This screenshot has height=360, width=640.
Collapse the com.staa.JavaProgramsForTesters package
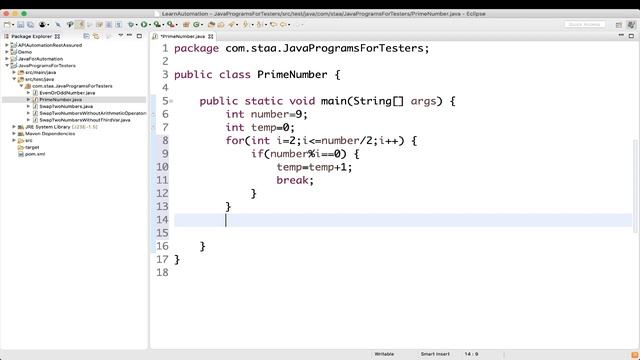pos(21,86)
